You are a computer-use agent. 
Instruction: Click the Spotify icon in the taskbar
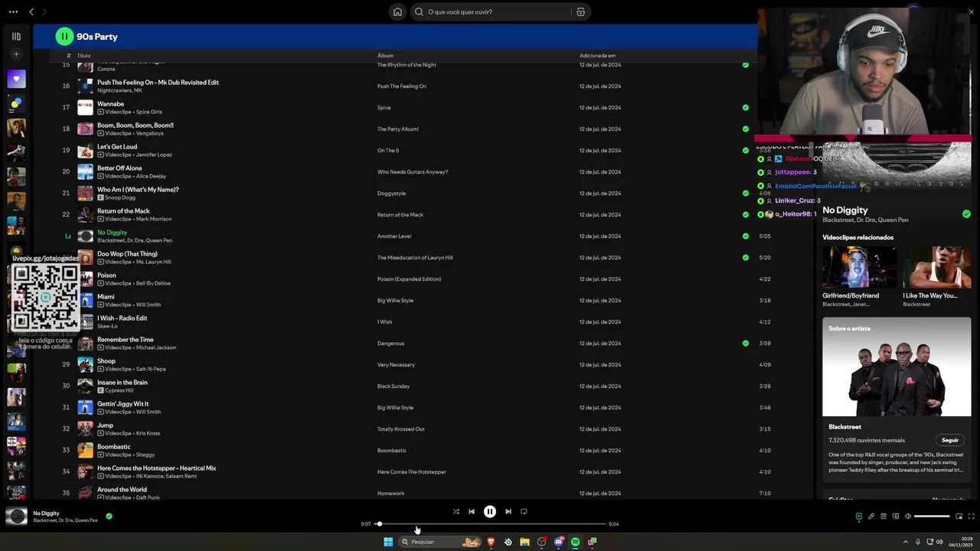575,542
